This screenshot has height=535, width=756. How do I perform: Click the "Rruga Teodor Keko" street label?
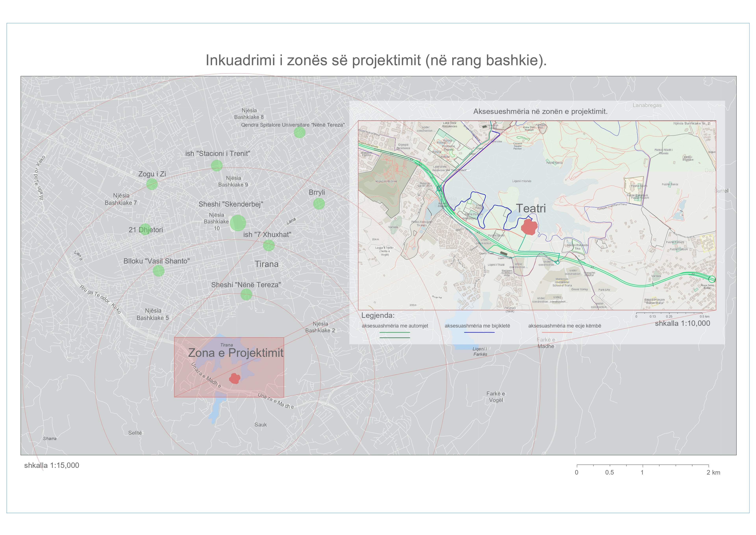pyautogui.click(x=101, y=299)
